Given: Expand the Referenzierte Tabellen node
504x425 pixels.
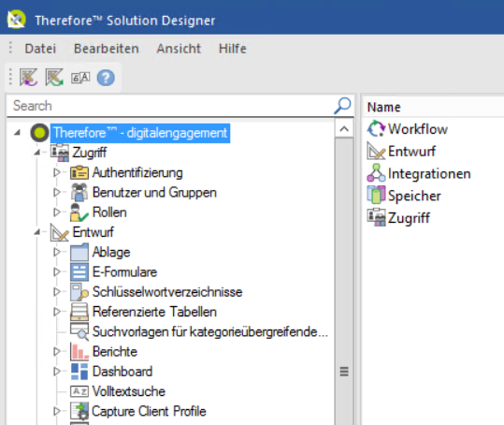Looking at the screenshot, I should [57, 312].
